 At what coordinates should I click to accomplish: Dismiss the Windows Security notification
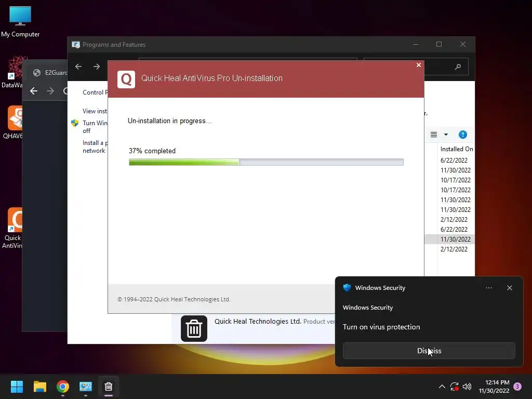click(x=429, y=351)
